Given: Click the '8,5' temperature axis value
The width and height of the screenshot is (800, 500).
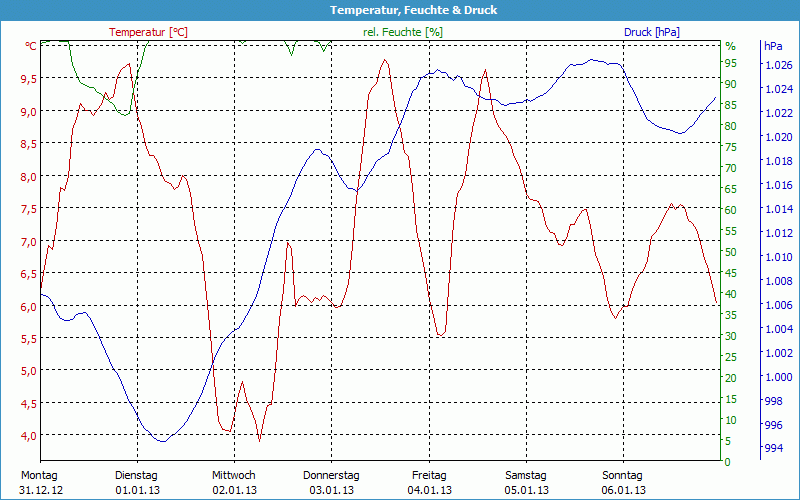Looking at the screenshot, I should [x=28, y=144].
